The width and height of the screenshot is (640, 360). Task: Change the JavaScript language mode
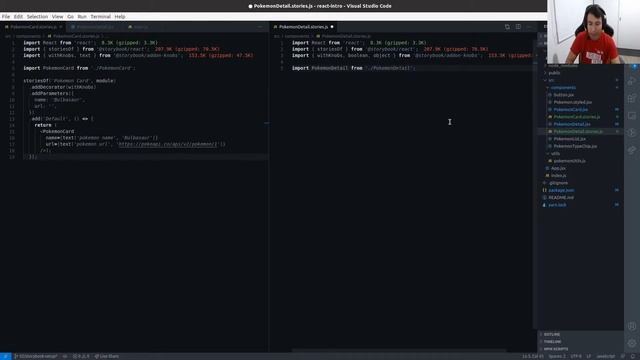tap(606, 356)
